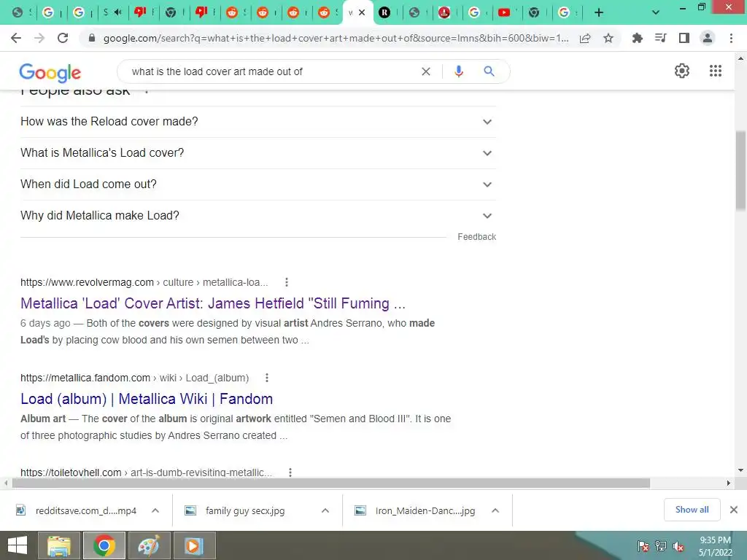Reload the current Google search page
Image resolution: width=747 pixels, height=560 pixels.
point(63,38)
